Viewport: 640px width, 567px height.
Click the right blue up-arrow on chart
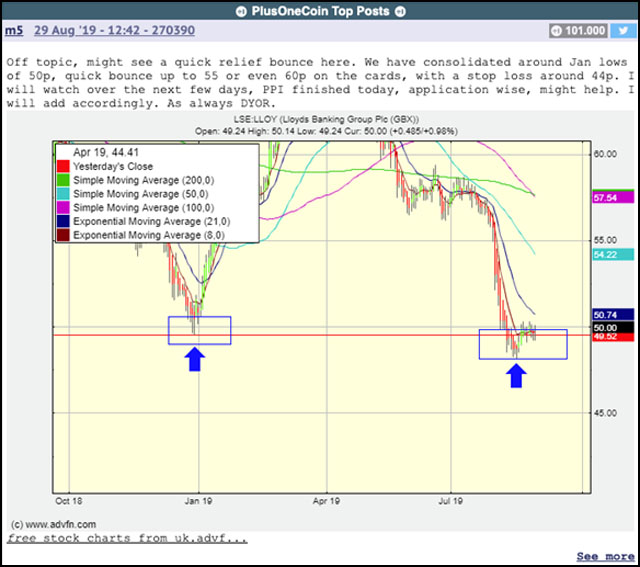coord(516,374)
